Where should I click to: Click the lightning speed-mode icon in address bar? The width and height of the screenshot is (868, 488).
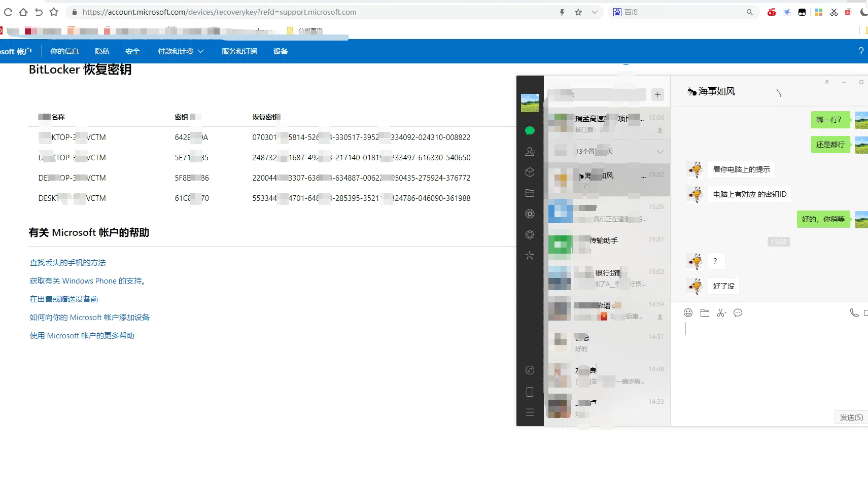tap(562, 12)
